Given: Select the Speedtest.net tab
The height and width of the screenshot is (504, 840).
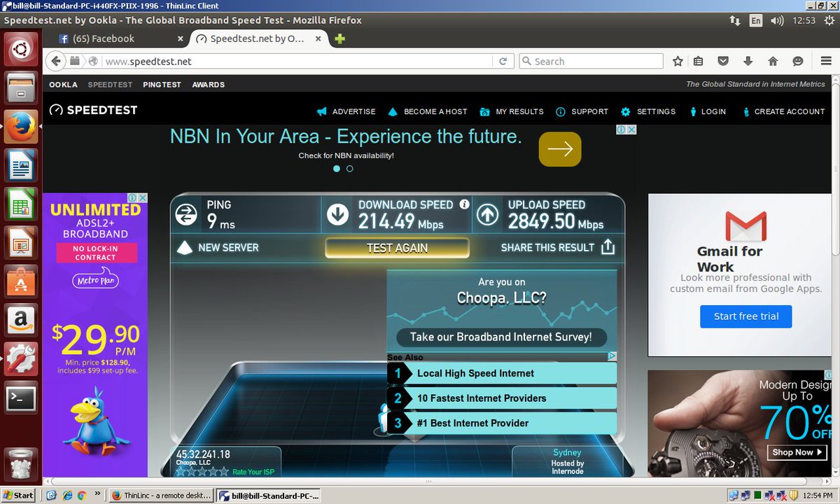Looking at the screenshot, I should (259, 39).
